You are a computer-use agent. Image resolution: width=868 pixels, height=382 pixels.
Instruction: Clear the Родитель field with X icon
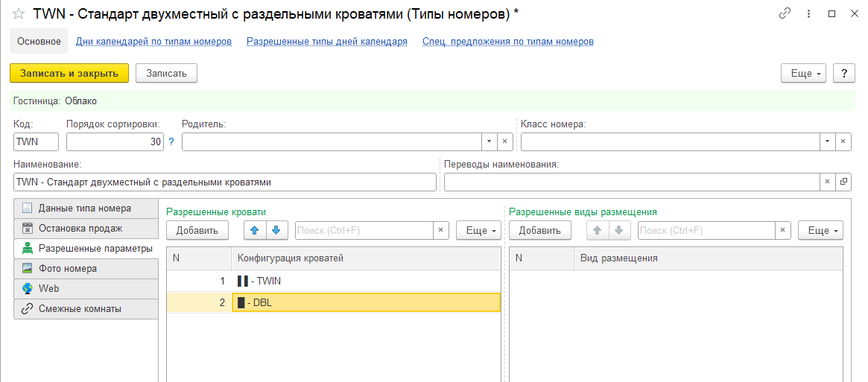pos(505,141)
